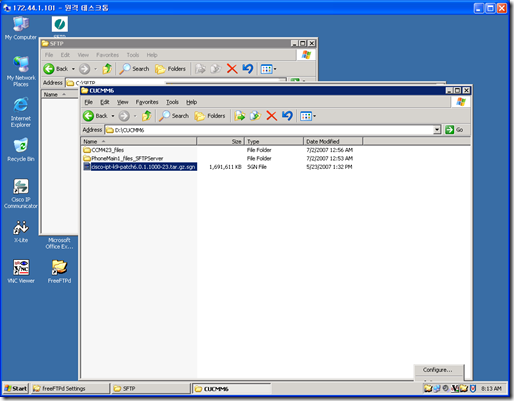The image size is (514, 401).
Task: Switch to CUCMM6 taskbar button
Action: tap(232, 389)
